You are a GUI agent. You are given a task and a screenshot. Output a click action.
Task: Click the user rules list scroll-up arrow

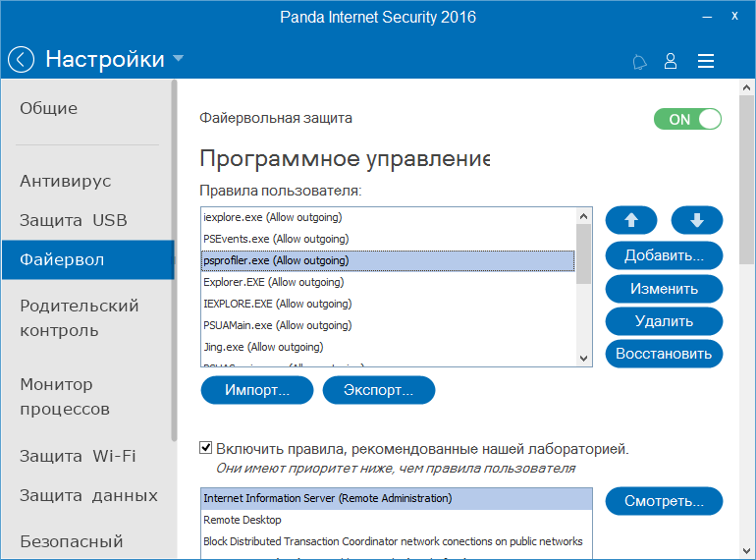coord(583,216)
